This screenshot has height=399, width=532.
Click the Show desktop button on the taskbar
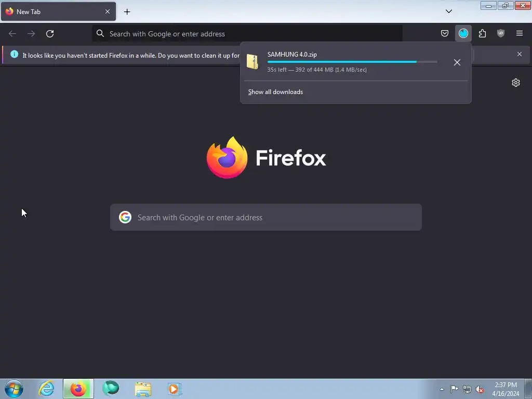[528, 389]
